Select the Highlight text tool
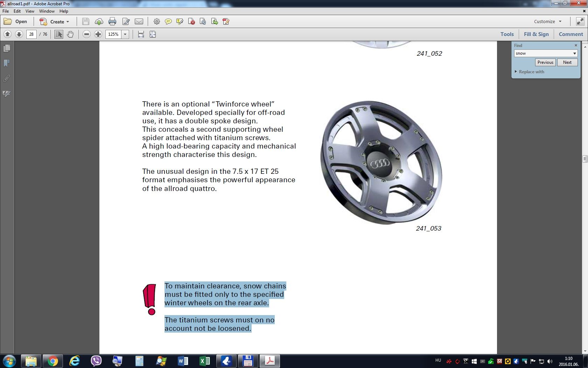Screen dimensions: 588x368 [x=180, y=21]
